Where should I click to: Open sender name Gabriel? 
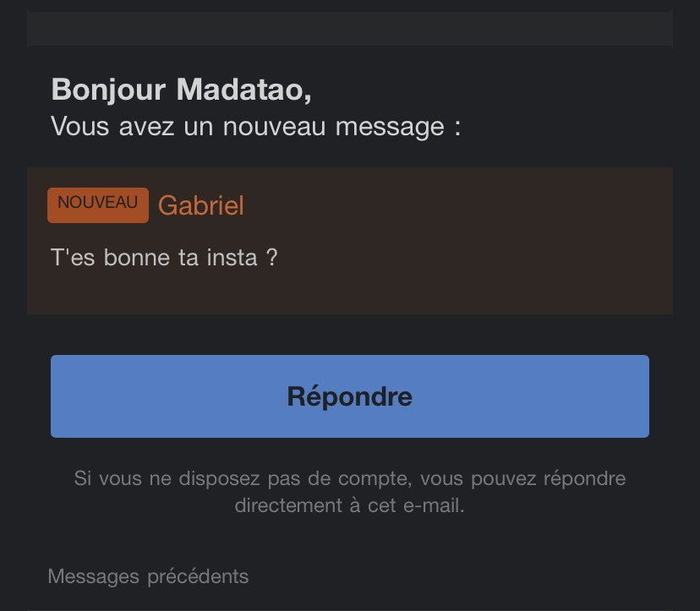coord(201,205)
